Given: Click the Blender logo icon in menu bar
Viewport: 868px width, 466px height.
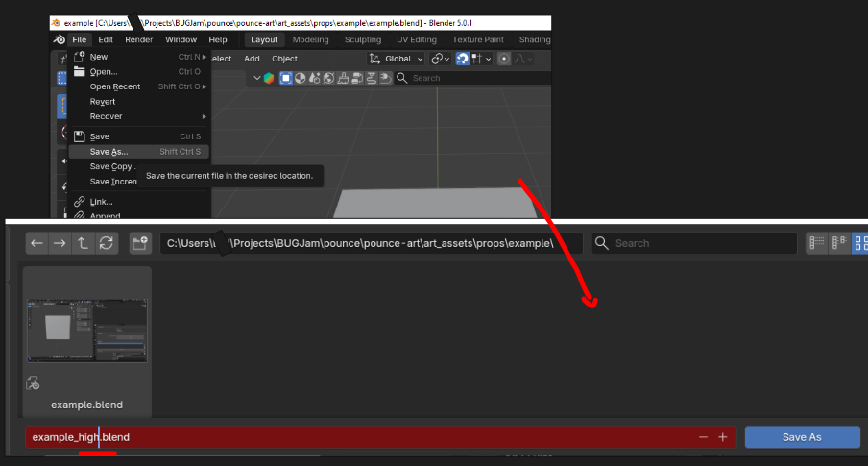Looking at the screenshot, I should [60, 39].
